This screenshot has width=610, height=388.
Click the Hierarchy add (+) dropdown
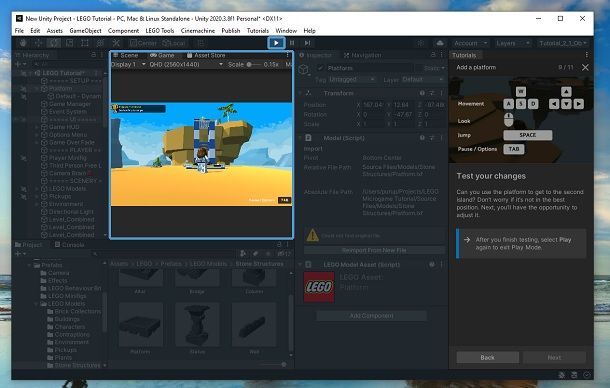[x=21, y=64]
